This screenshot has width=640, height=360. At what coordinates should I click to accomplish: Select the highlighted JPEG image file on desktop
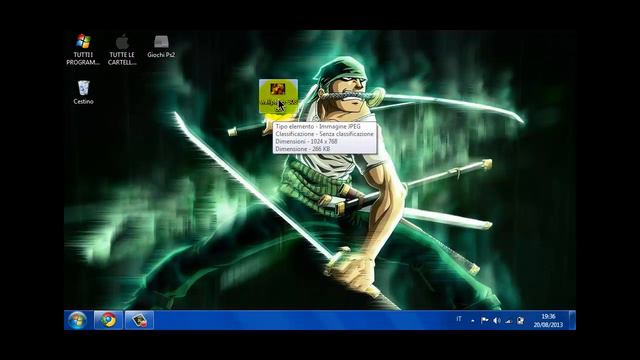coord(278,96)
